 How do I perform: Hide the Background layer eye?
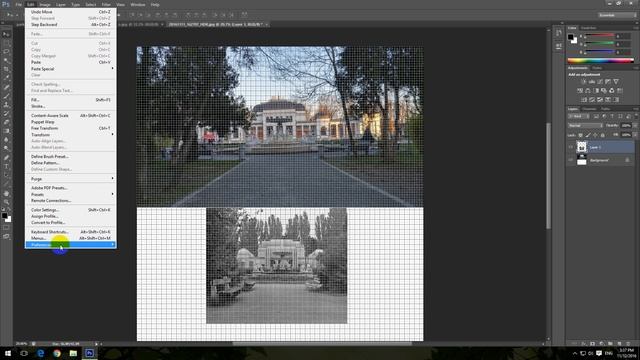571,160
